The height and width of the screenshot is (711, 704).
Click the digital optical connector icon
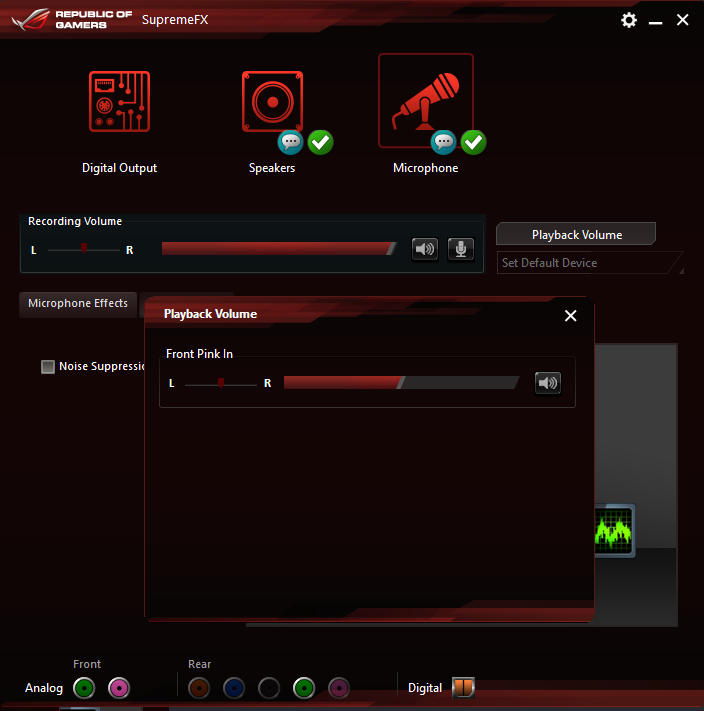pyautogui.click(x=463, y=688)
